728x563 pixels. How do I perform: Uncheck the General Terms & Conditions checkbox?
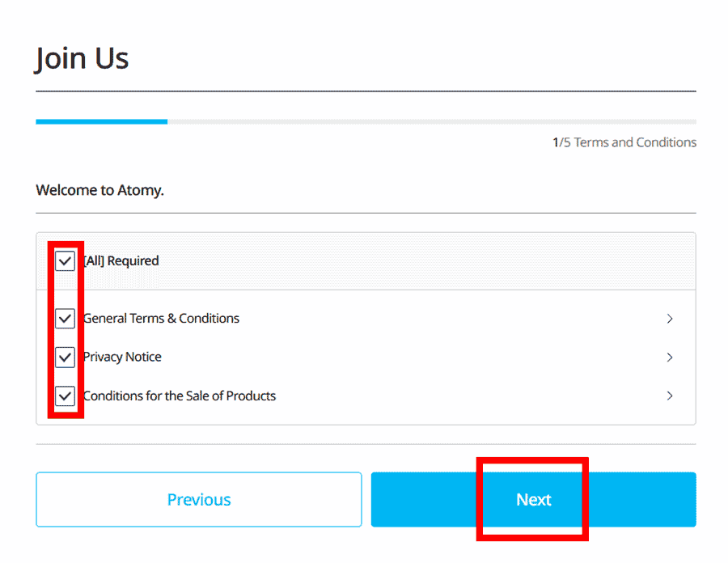(65, 318)
